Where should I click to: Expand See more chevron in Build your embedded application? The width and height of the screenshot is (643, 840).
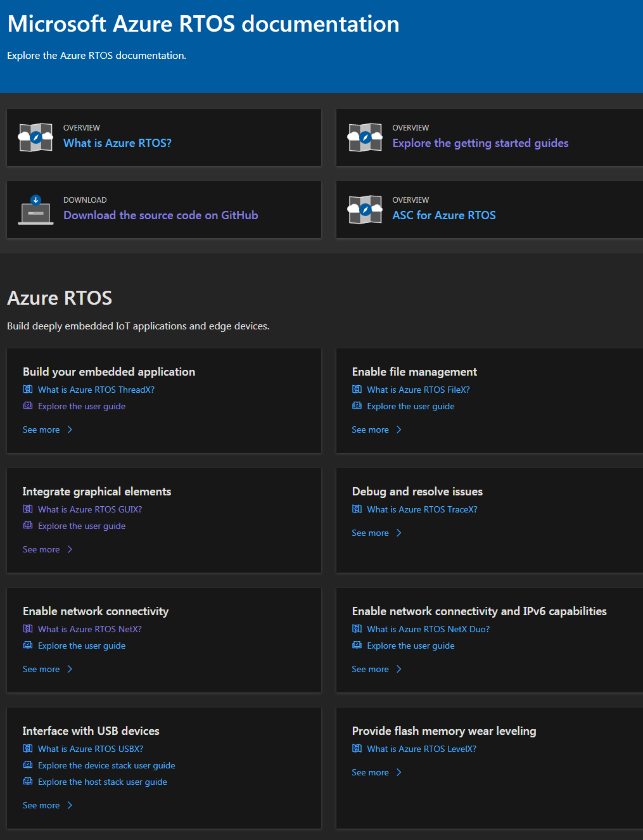click(70, 430)
